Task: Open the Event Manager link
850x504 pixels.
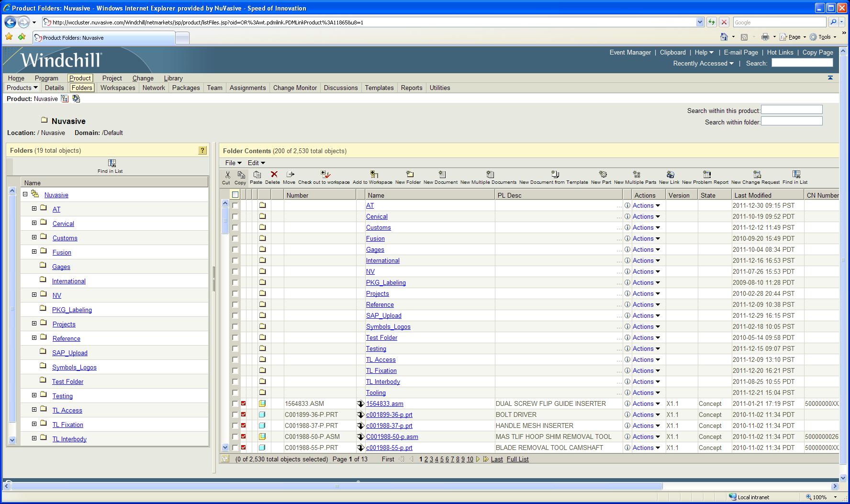Action: (630, 52)
